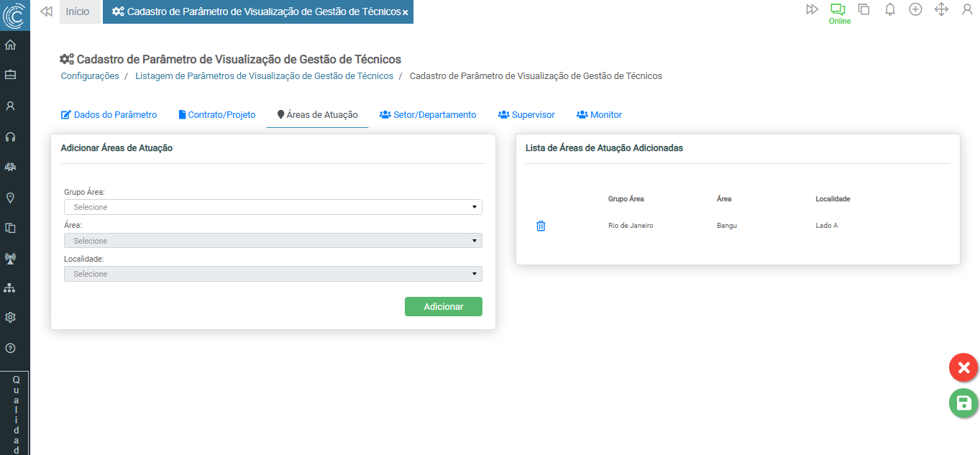Click the home icon in sidebar
Screen dimensions: 980x455
click(11, 45)
